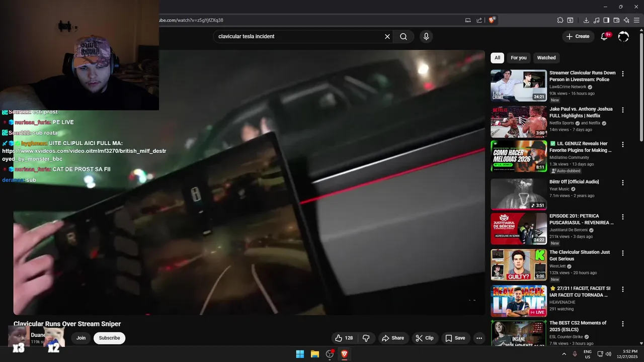Image resolution: width=644 pixels, height=362 pixels.
Task: Open options menu for Law&Crime video
Action: (623, 73)
